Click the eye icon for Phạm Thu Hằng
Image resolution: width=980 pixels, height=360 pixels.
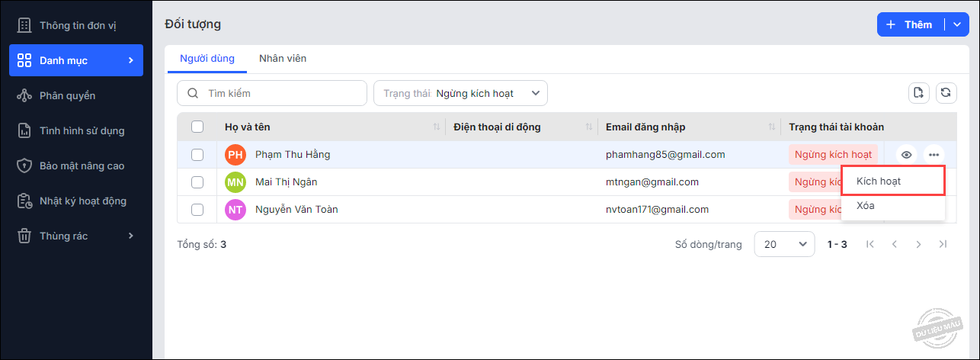906,155
